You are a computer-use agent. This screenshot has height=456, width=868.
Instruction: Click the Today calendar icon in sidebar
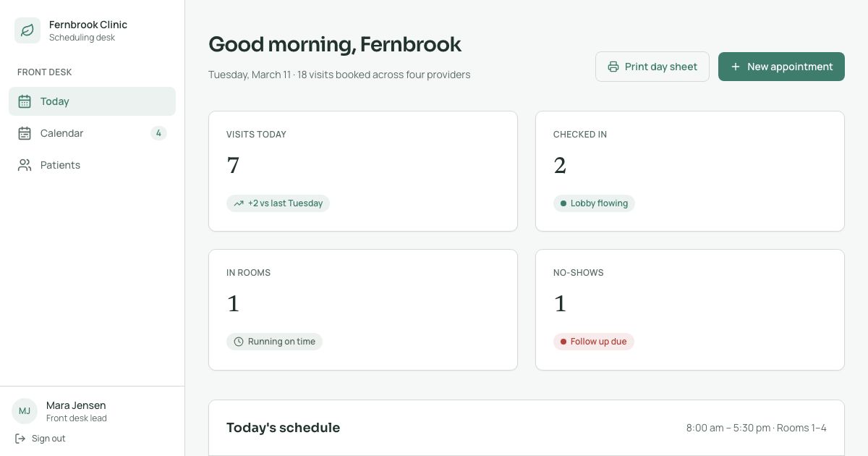pyautogui.click(x=25, y=101)
